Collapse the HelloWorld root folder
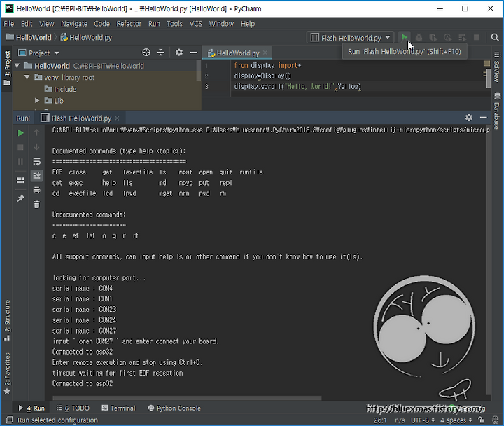Screen dimensions: 504x426 pyautogui.click(x=17, y=66)
